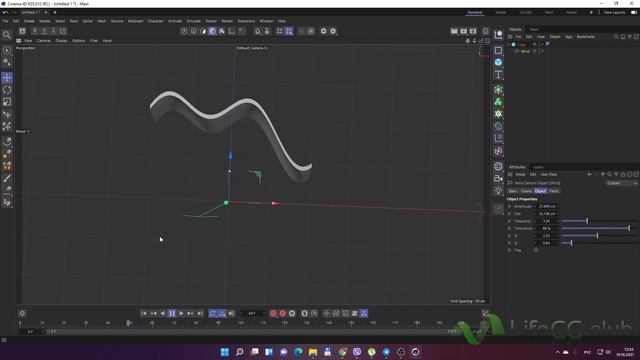The height and width of the screenshot is (360, 640).
Task: Toggle Wind enable checkmark in Object Manager
Action: click(x=541, y=51)
